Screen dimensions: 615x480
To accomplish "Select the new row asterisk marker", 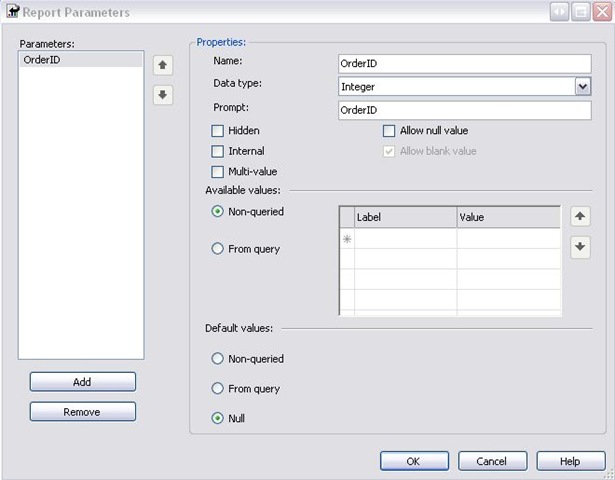I will click(347, 238).
